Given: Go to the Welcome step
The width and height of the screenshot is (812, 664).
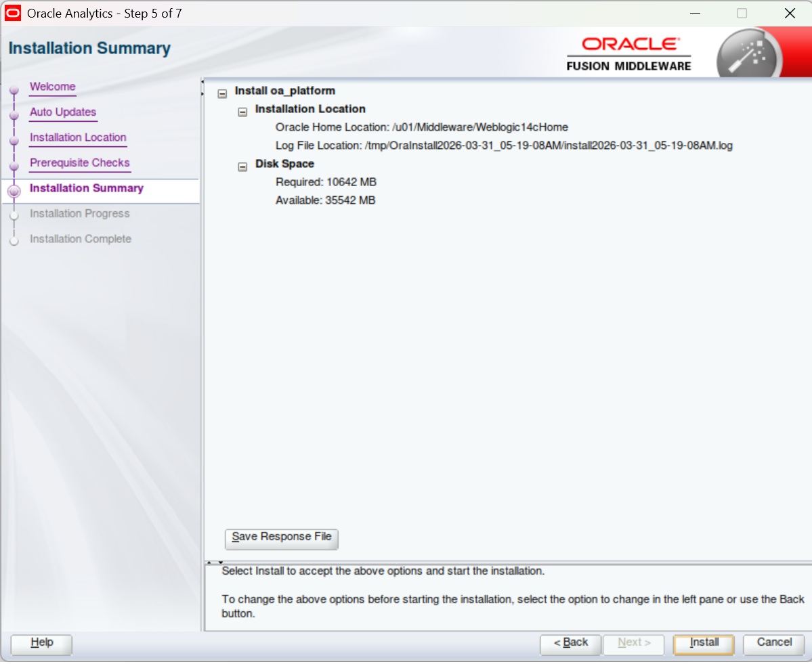Looking at the screenshot, I should pyautogui.click(x=52, y=87).
